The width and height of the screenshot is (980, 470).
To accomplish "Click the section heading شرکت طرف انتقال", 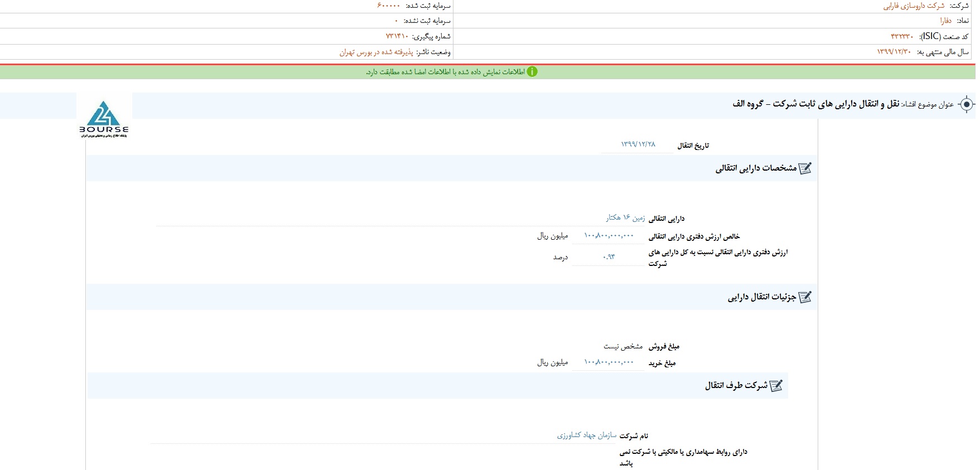I will pos(736,385).
